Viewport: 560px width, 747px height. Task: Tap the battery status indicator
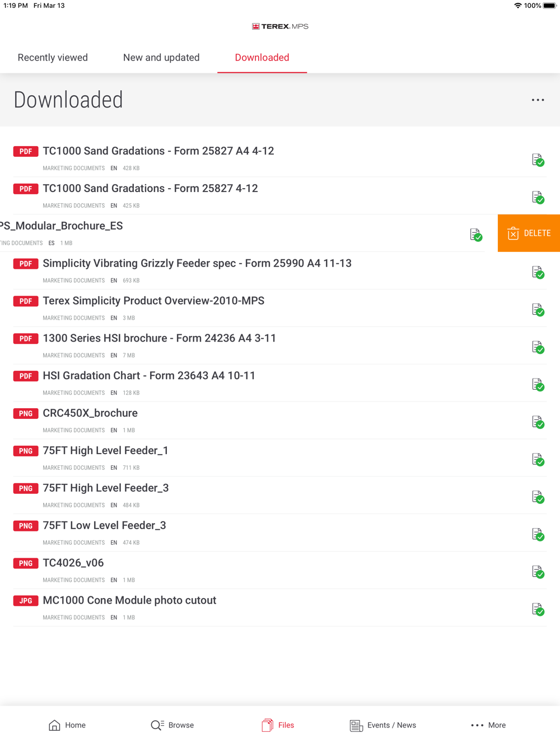tap(549, 6)
